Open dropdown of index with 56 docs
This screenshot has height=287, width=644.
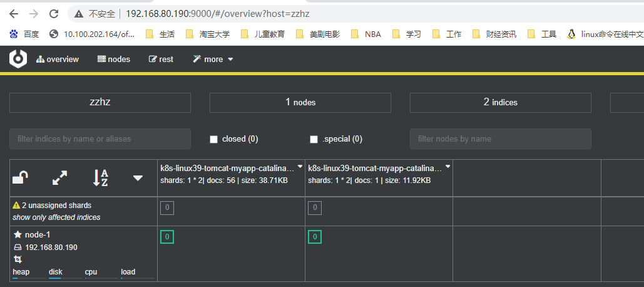tap(300, 167)
